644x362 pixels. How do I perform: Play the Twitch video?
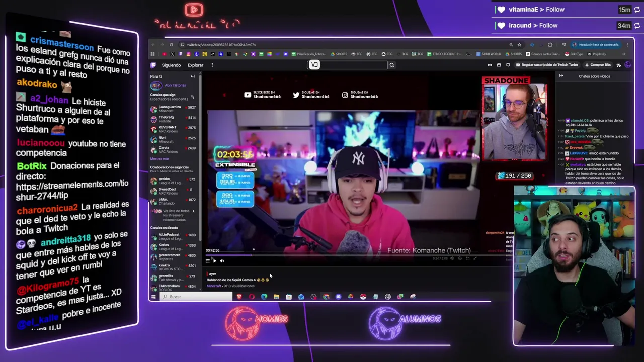[x=214, y=261]
